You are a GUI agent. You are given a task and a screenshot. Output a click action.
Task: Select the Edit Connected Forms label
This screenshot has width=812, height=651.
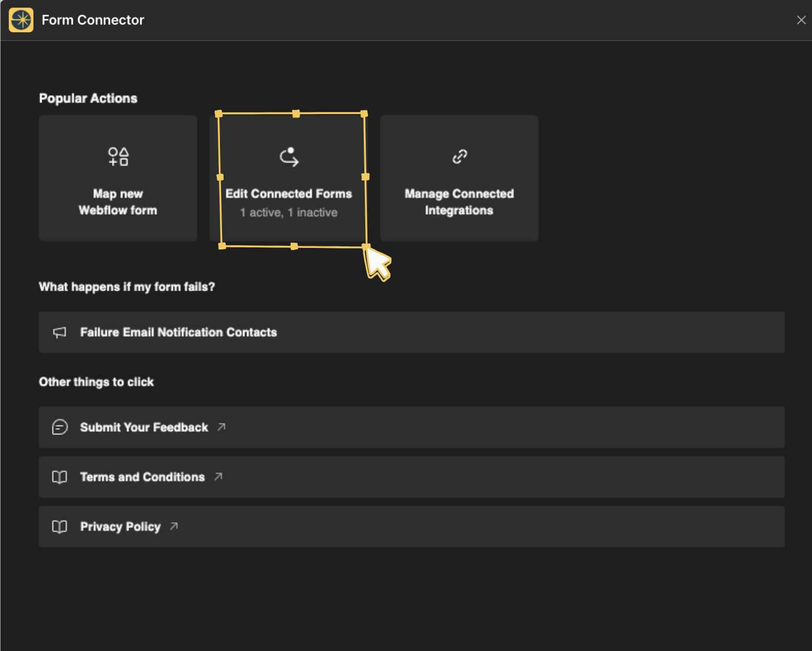click(x=289, y=194)
